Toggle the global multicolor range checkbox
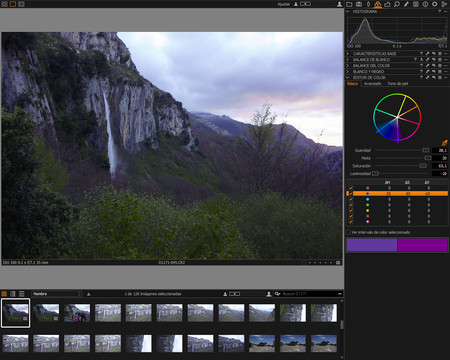 coord(351,222)
